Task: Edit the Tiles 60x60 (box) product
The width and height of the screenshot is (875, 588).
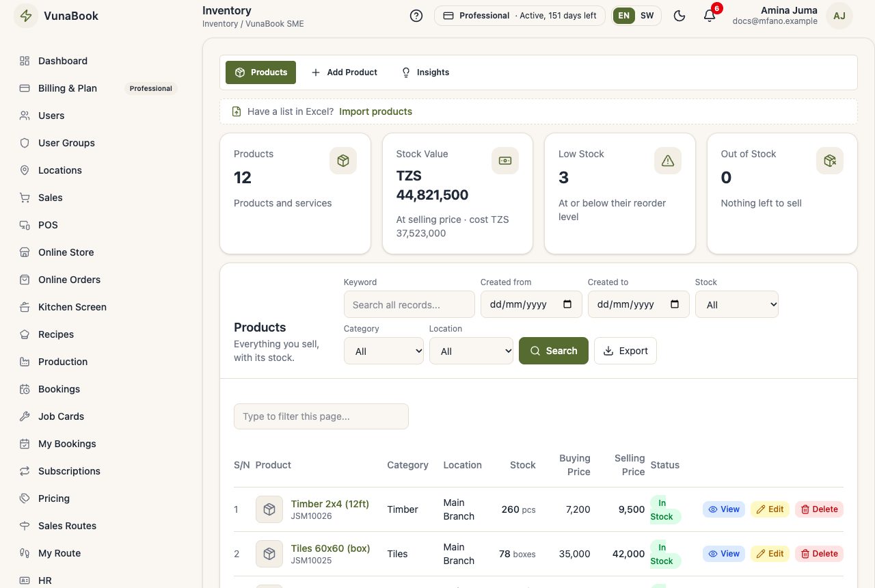Action: tap(770, 554)
